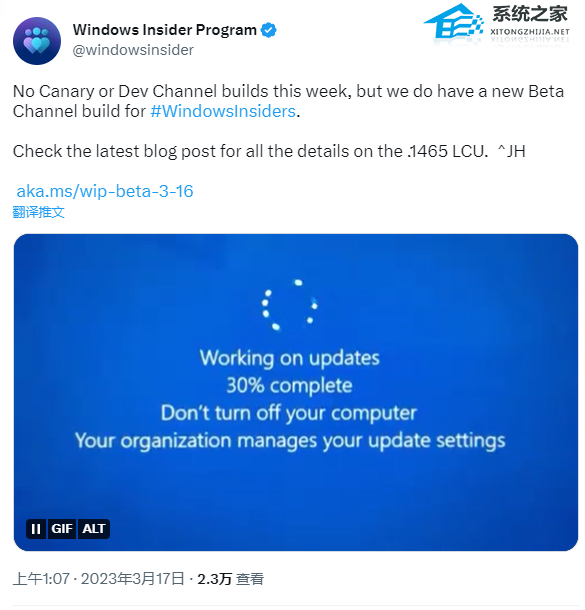Pause the GIF with the pause icon

(36, 529)
